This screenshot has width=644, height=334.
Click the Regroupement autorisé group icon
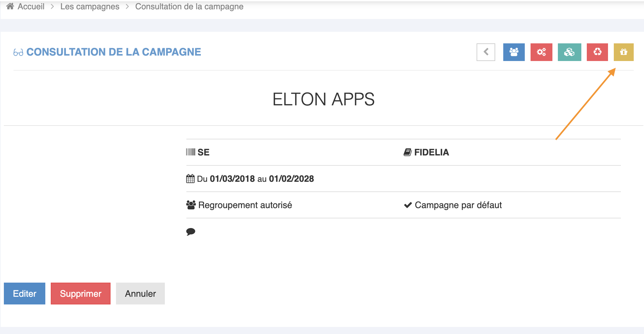coord(191,205)
